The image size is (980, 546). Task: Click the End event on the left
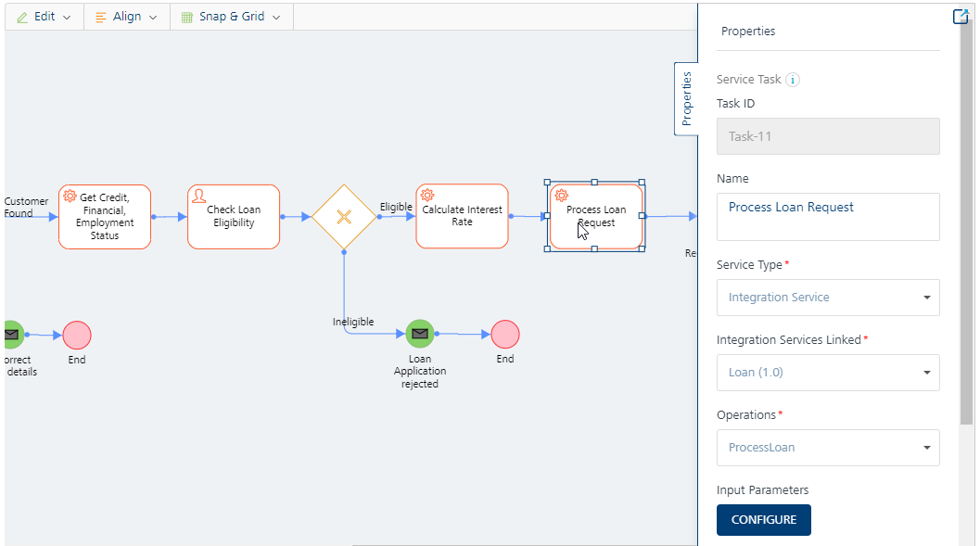(77, 335)
